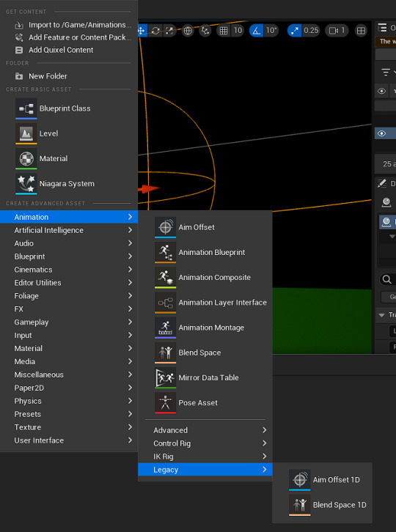The width and height of the screenshot is (396, 532).
Task: Open the Miscellaneous submenu
Action: tap(69, 375)
